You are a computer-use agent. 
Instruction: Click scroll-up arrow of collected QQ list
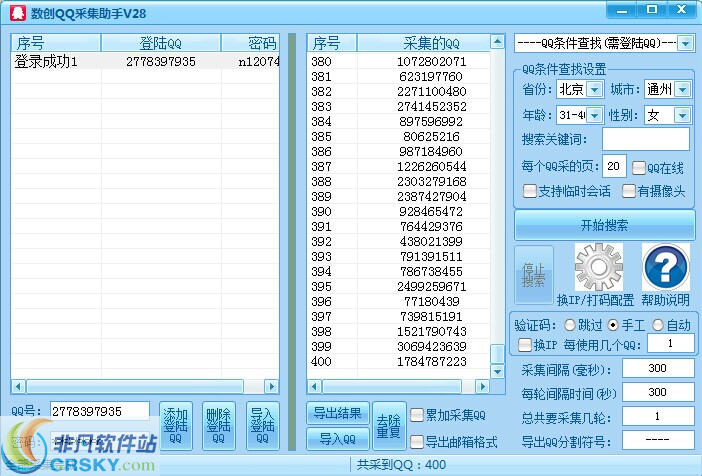coord(497,42)
